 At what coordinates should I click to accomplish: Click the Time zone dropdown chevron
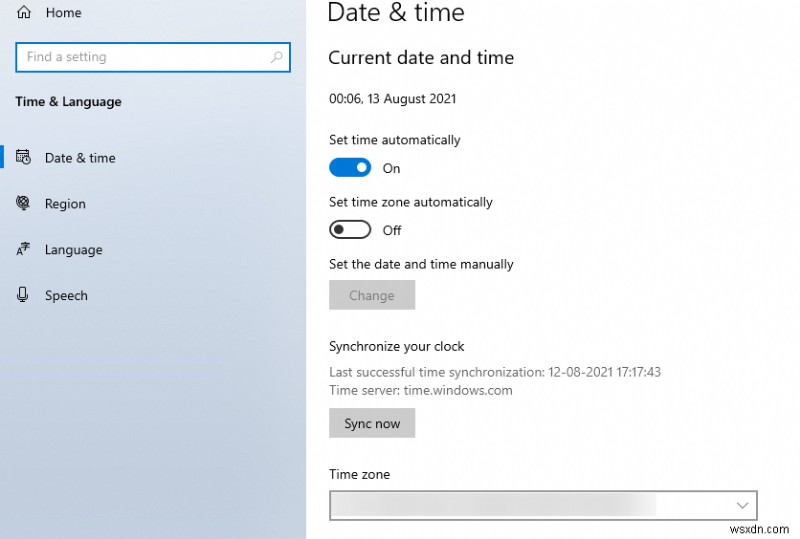click(x=742, y=505)
